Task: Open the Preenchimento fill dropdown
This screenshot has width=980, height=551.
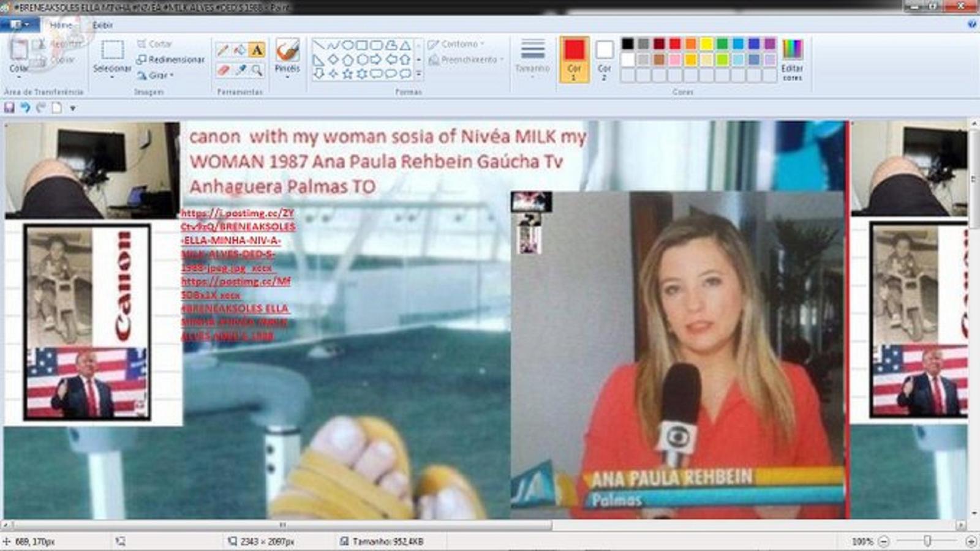Action: click(x=466, y=60)
